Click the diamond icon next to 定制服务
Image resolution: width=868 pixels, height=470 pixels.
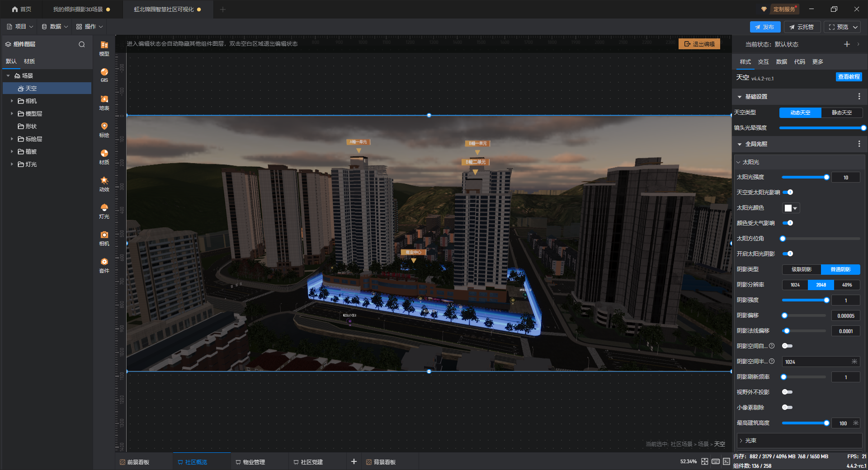pyautogui.click(x=764, y=9)
